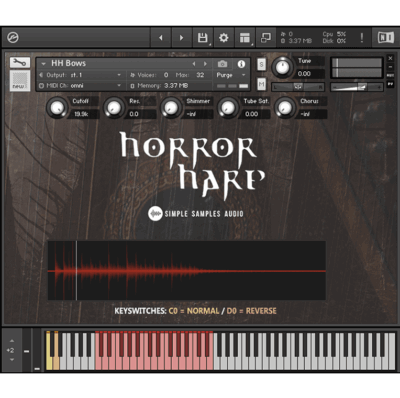Open the workspace layout panel menu

coord(245,38)
